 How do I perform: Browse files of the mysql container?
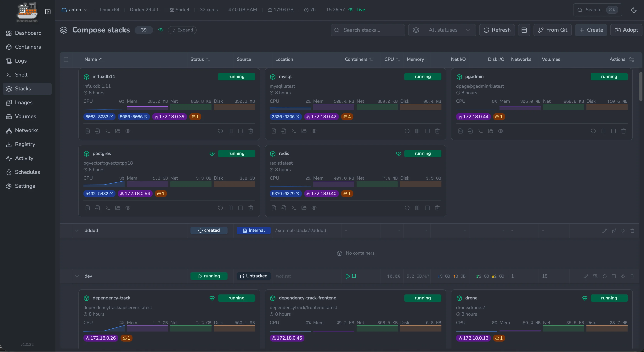point(304,131)
